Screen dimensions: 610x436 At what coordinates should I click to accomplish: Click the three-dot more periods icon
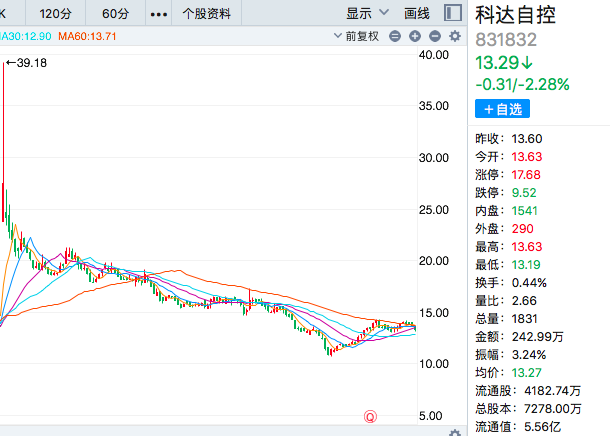point(158,14)
